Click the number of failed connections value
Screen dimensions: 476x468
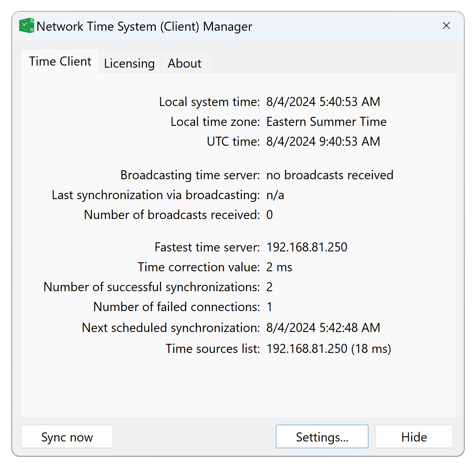pyautogui.click(x=269, y=307)
